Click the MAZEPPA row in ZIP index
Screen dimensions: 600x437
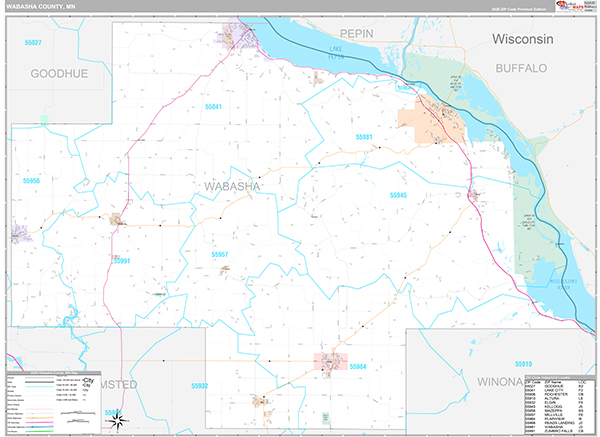coord(554,411)
